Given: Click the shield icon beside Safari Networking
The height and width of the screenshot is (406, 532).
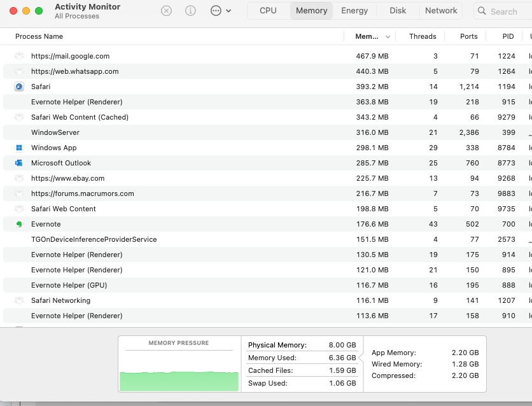Looking at the screenshot, I should click(19, 300).
